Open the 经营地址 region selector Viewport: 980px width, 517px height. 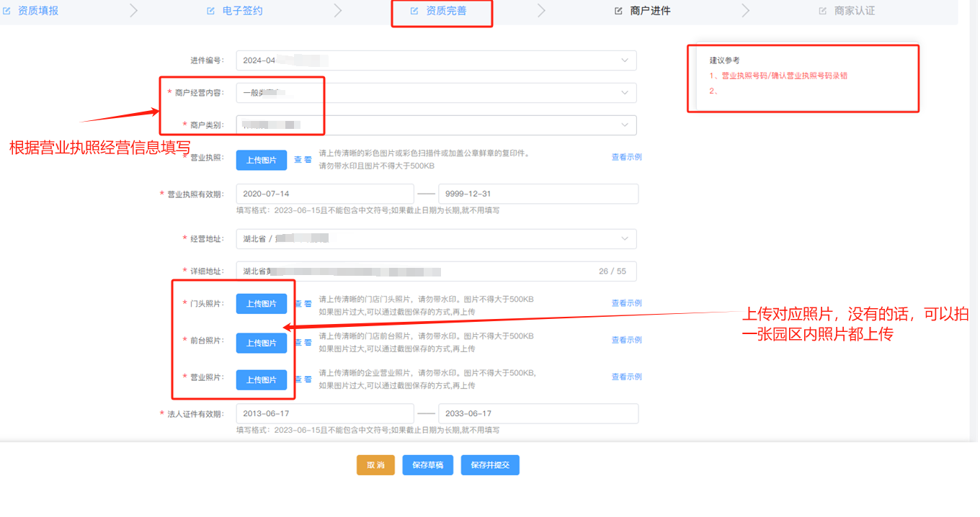click(624, 238)
